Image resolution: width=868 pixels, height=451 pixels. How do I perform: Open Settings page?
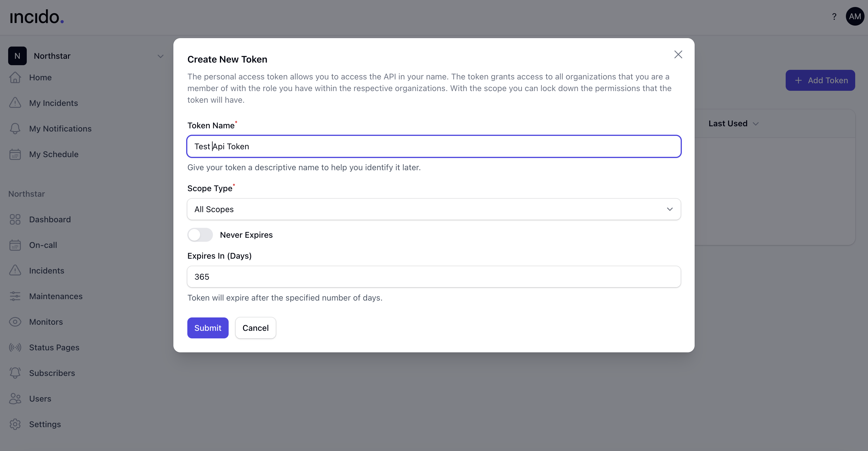pos(45,424)
